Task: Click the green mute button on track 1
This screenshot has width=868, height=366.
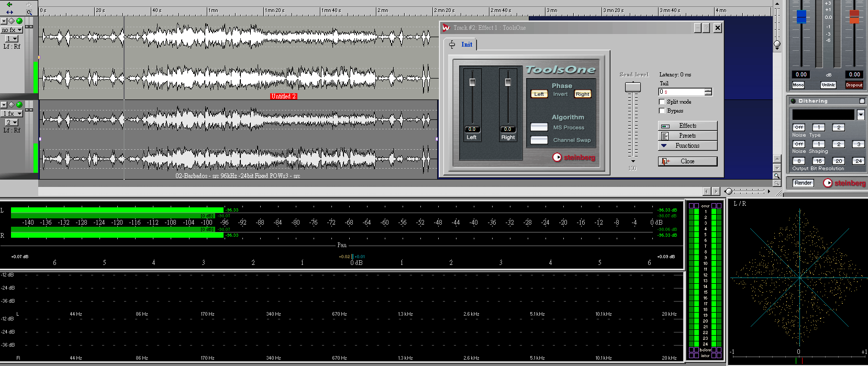Action: [x=19, y=21]
